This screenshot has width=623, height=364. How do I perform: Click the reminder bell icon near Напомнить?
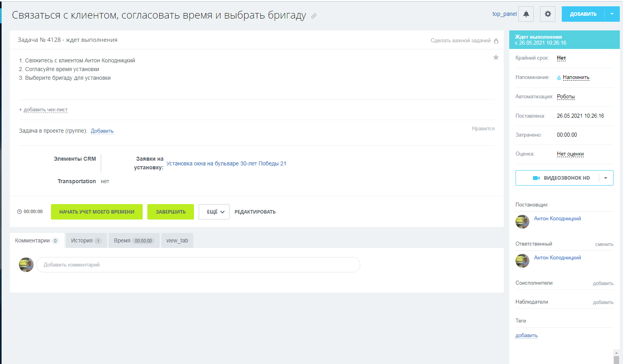click(x=559, y=78)
